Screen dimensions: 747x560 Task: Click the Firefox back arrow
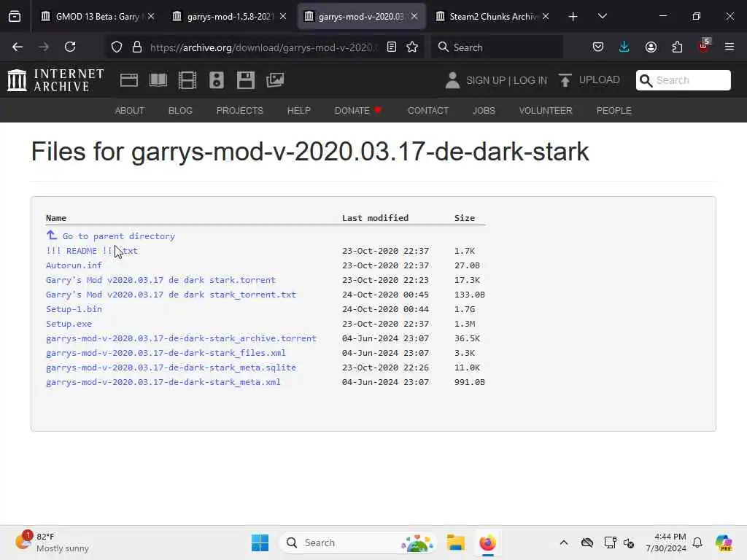pyautogui.click(x=18, y=47)
